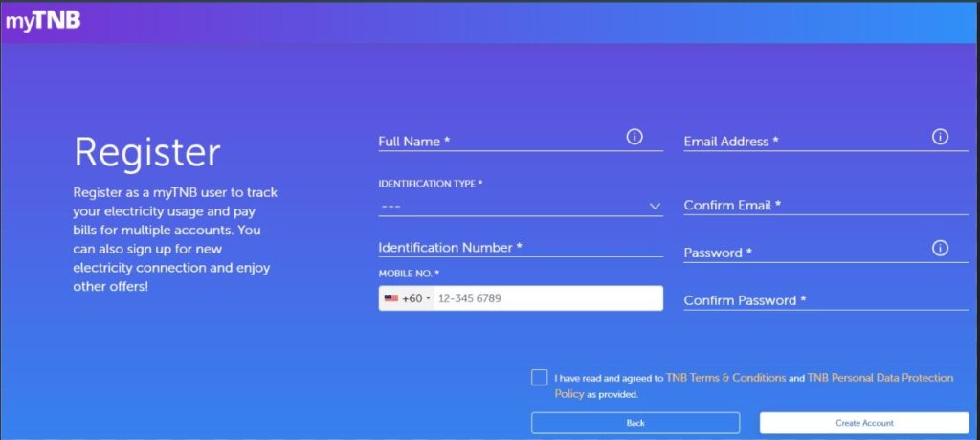The width and height of the screenshot is (980, 440).
Task: Expand the Identification Type dropdown
Action: pos(521,207)
